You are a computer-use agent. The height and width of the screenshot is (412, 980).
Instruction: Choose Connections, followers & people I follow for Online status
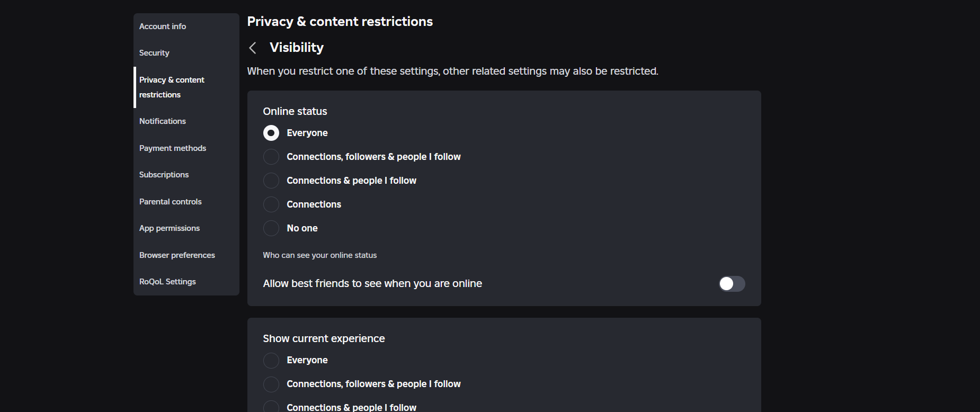coord(271,157)
